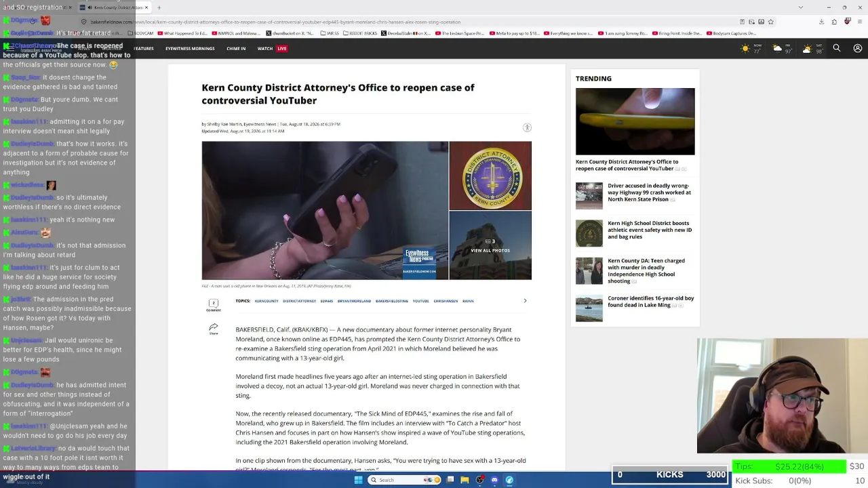Open the browser downloads icon
868x488 pixels.
tap(821, 22)
